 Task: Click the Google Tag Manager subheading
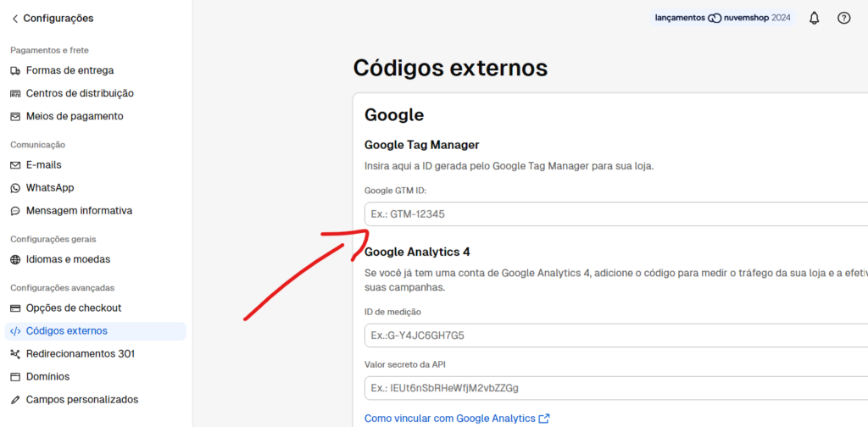pos(422,145)
